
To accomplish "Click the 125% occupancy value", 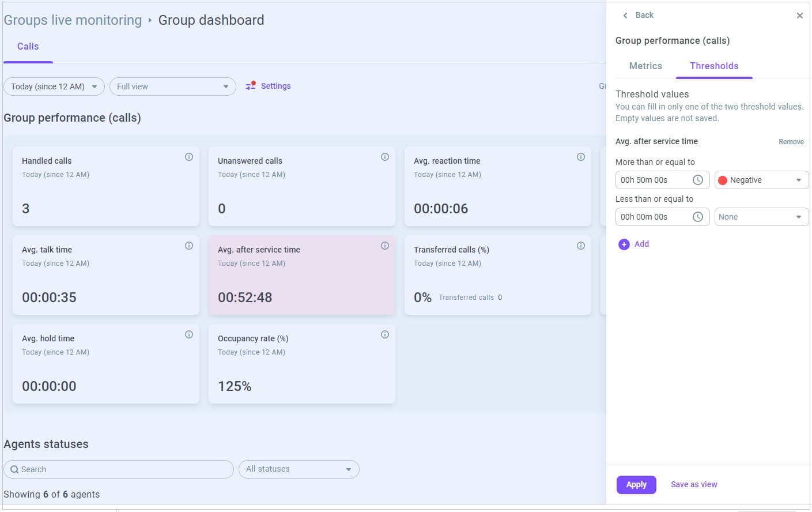I will coord(235,386).
